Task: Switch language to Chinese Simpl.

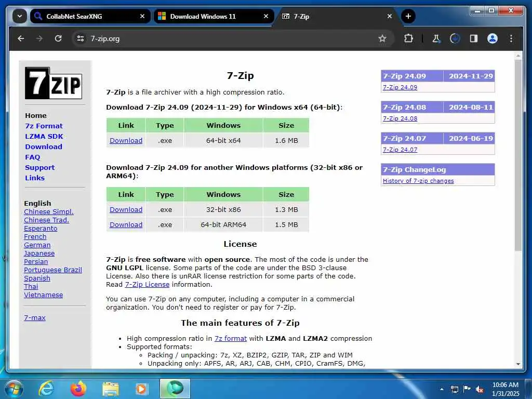Action: (48, 212)
